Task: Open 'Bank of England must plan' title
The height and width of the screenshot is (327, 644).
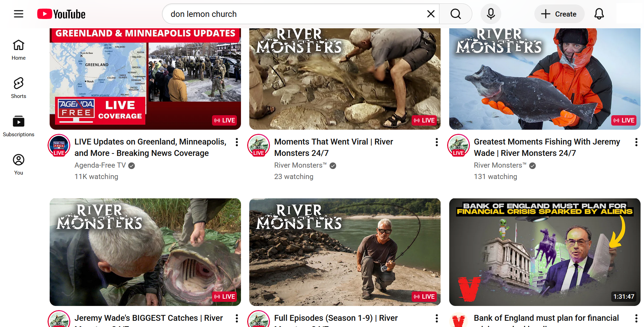Action: tap(546, 320)
